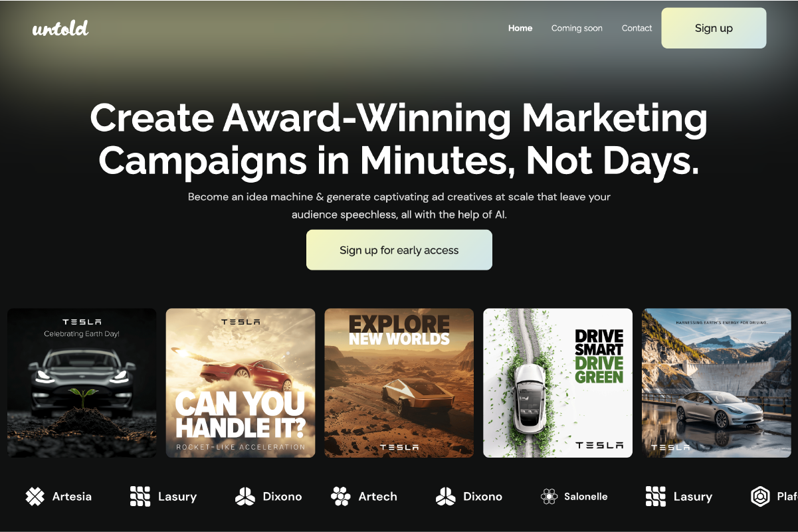The image size is (798, 532).
Task: Click Sign up for early access button
Action: [399, 250]
